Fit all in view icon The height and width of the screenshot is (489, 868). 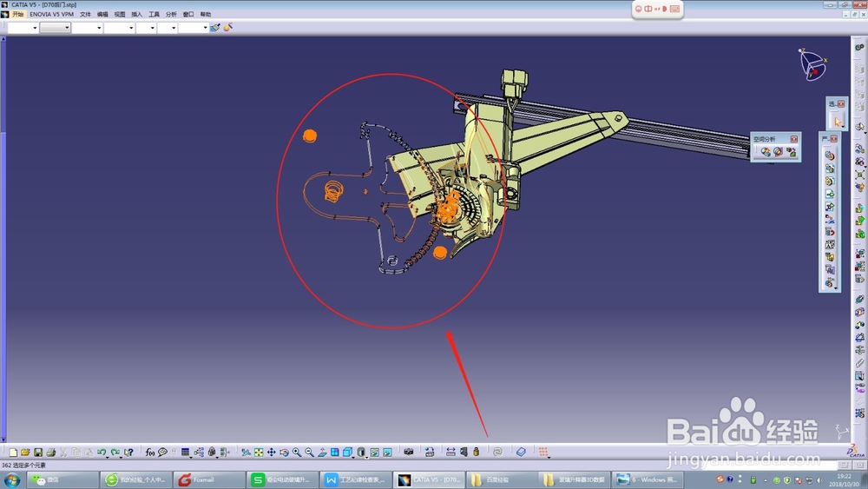[x=259, y=453]
